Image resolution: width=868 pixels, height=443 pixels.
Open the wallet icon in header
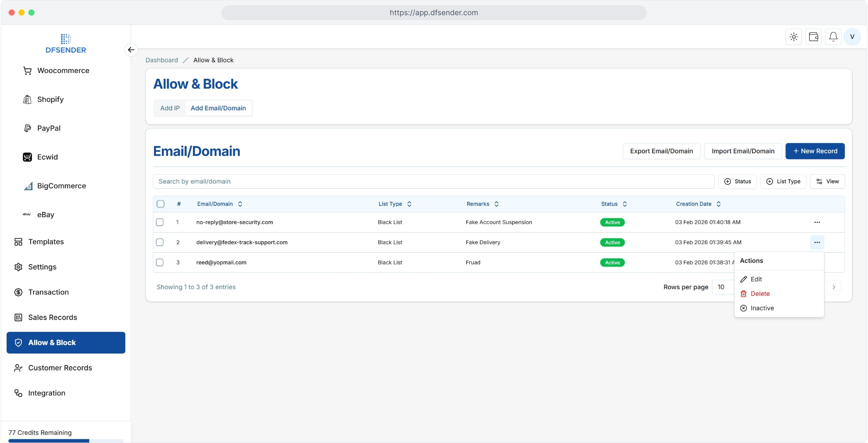[x=813, y=37]
